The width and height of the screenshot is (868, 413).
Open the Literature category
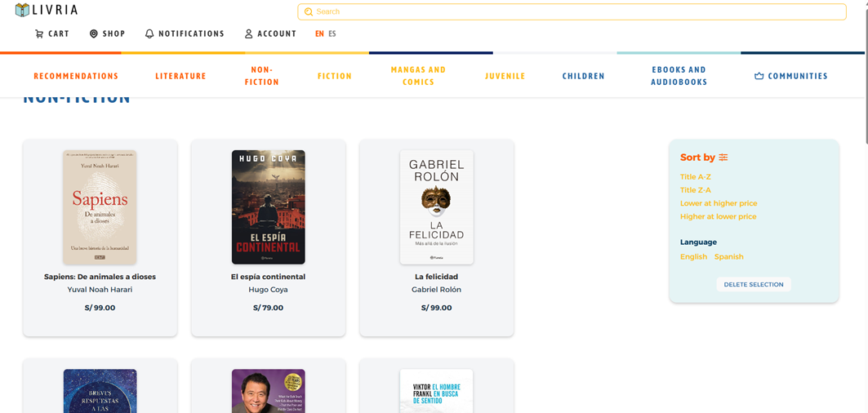[180, 77]
